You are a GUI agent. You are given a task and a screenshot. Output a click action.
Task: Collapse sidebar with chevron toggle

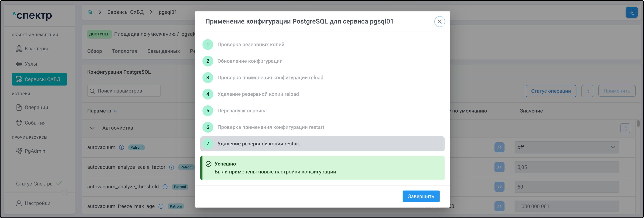[x=65, y=193]
